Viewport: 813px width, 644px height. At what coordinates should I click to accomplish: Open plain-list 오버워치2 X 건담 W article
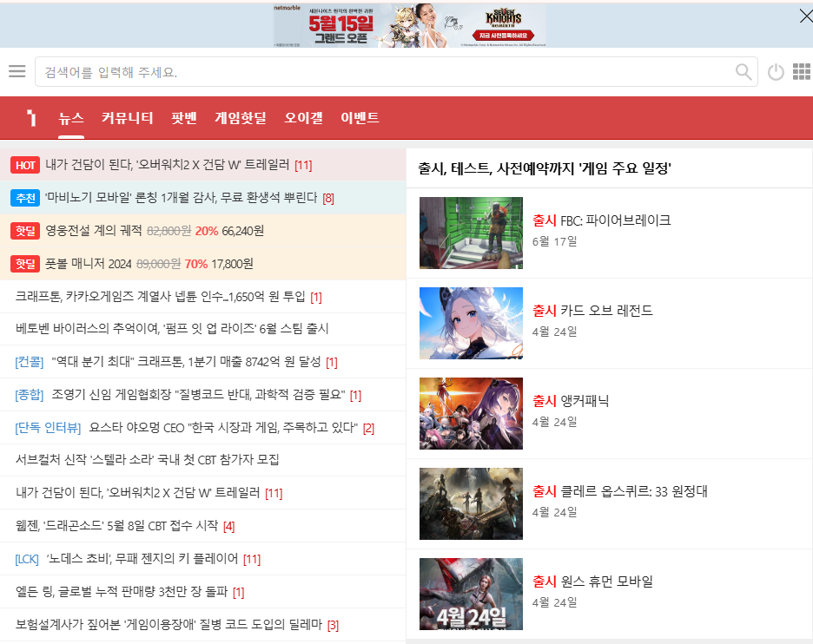click(138, 493)
